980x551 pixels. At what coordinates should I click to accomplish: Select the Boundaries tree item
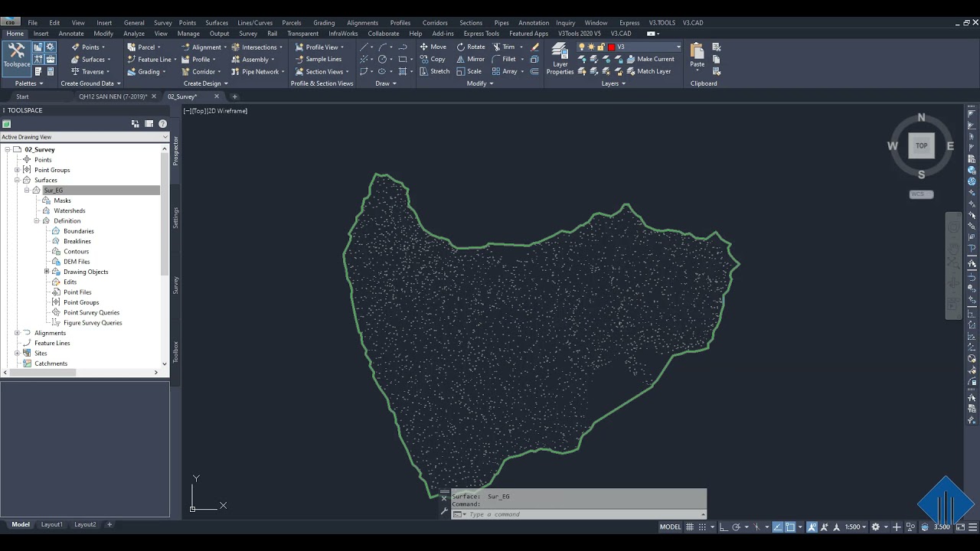[79, 231]
